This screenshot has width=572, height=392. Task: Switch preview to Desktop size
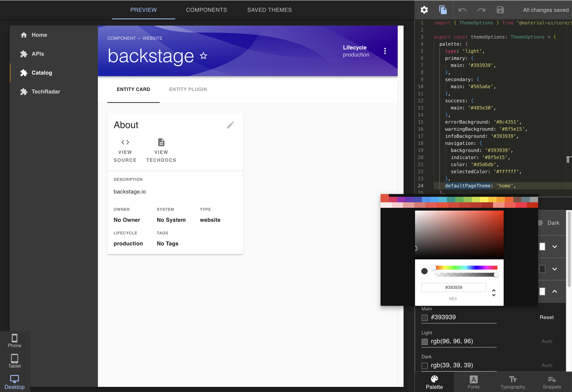pyautogui.click(x=15, y=382)
